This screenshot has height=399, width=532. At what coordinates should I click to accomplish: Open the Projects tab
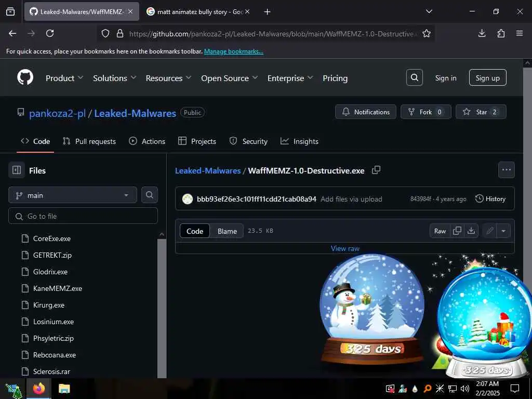[x=197, y=141]
